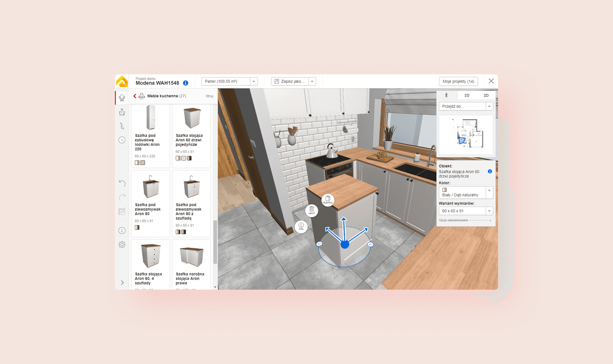The height and width of the screenshot is (364, 613).
Task: Expand Opcje zaawansowane
Action: click(x=465, y=220)
